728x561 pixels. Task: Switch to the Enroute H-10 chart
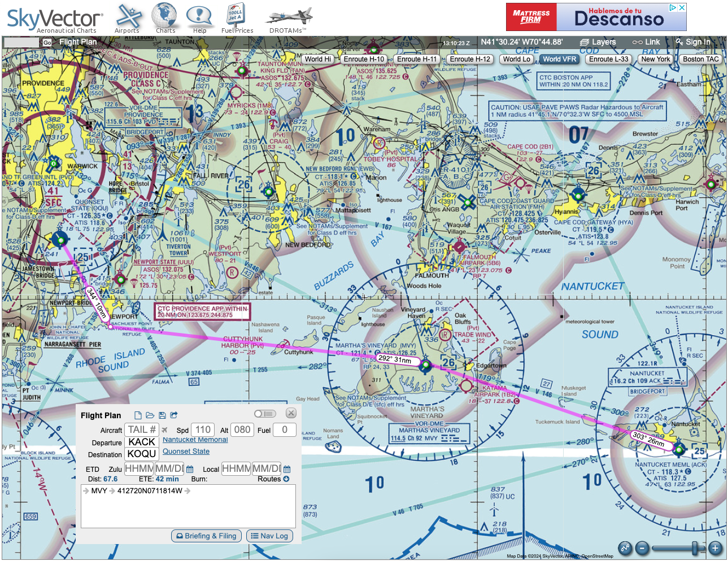tap(364, 59)
